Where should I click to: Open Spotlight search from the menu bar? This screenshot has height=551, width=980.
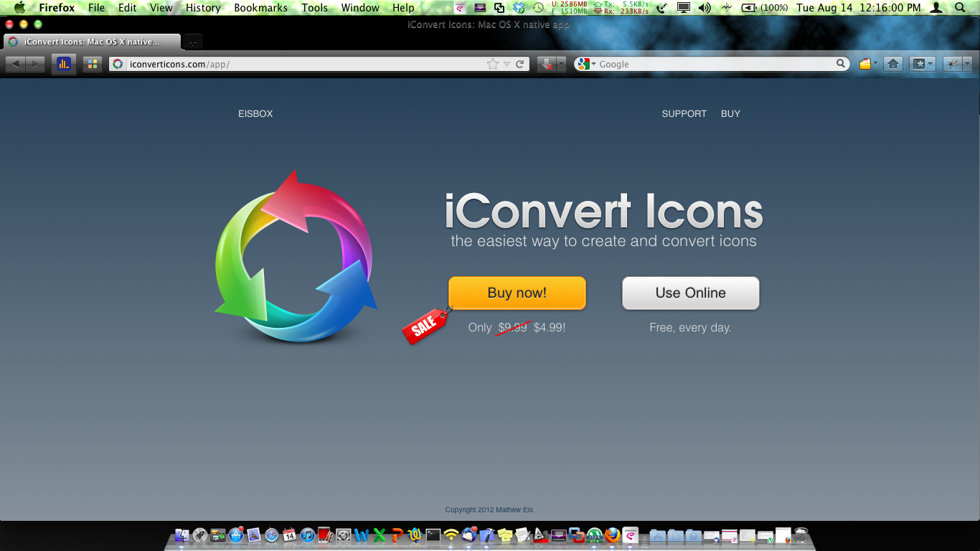click(x=961, y=9)
